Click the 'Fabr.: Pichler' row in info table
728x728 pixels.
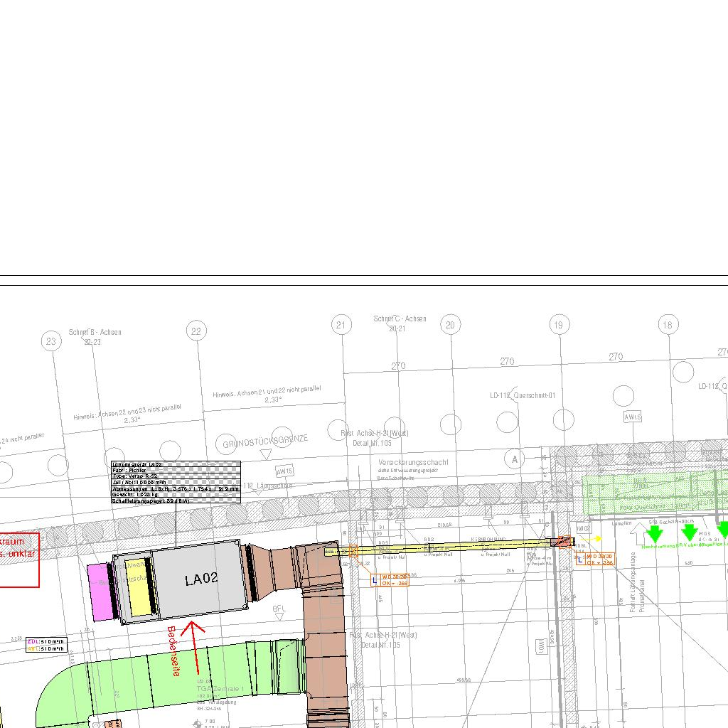click(x=176, y=471)
